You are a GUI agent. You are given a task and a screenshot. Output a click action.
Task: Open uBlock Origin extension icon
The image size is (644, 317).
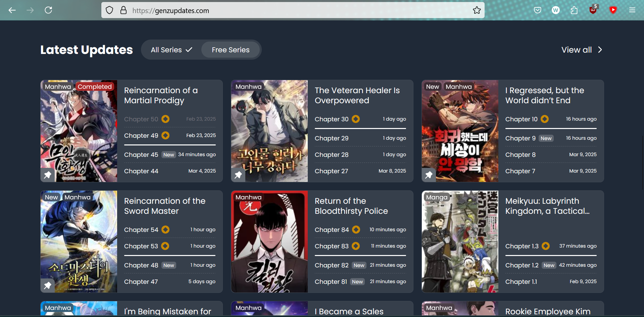[593, 10]
